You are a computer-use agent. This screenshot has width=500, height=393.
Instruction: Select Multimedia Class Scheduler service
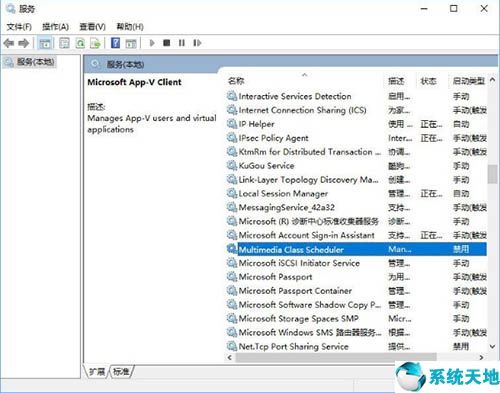(x=356, y=249)
